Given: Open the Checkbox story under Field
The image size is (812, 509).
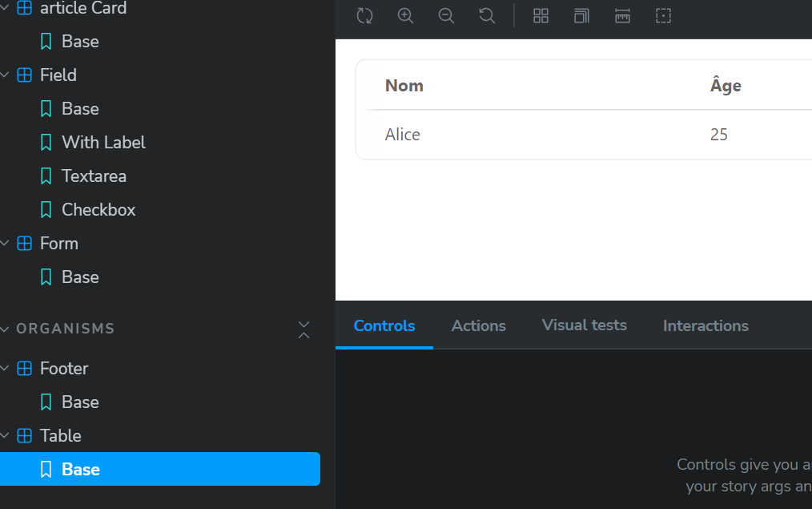Looking at the screenshot, I should (x=98, y=209).
